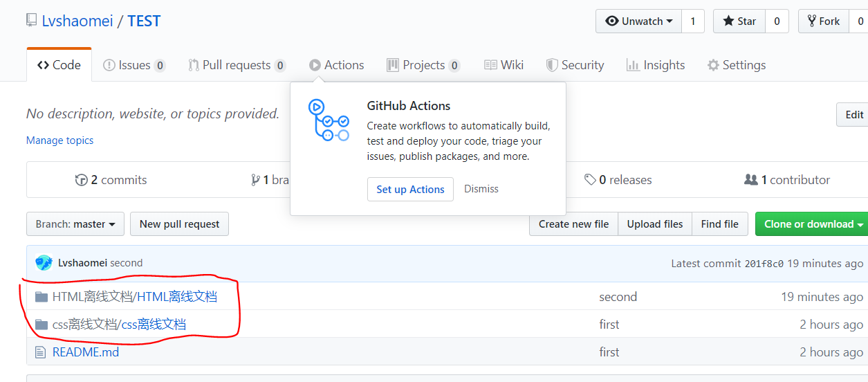View the 0 releases link
The width and height of the screenshot is (868, 382).
point(618,180)
